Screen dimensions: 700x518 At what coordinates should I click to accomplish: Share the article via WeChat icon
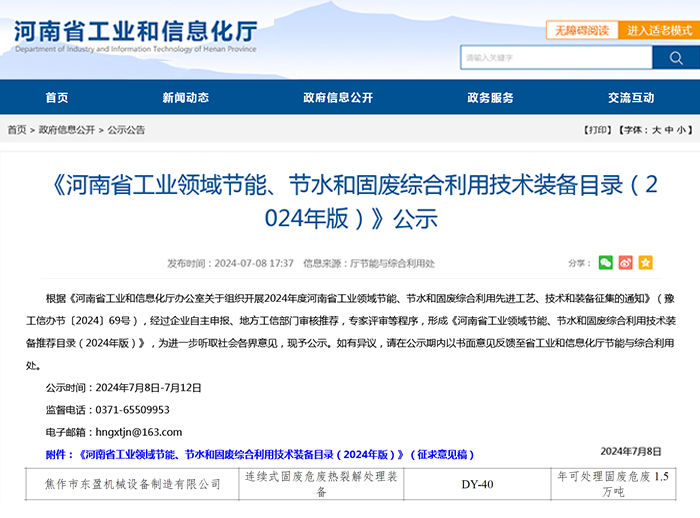[x=606, y=263]
